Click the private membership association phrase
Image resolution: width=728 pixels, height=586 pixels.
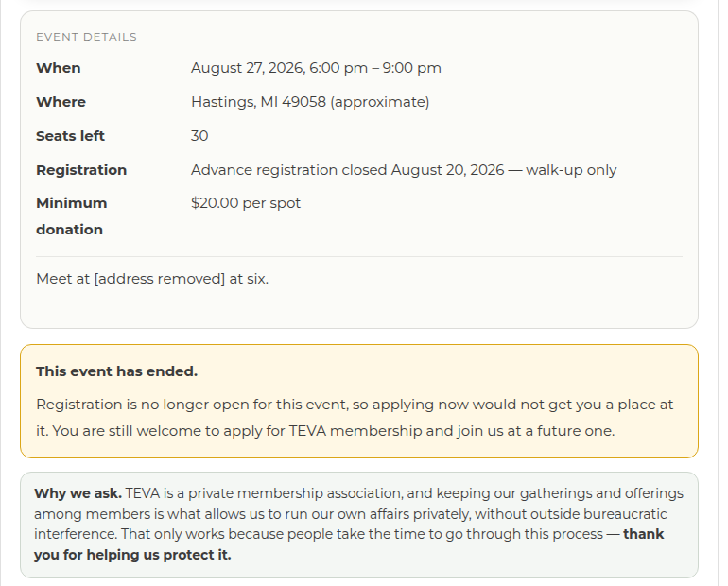(295, 493)
